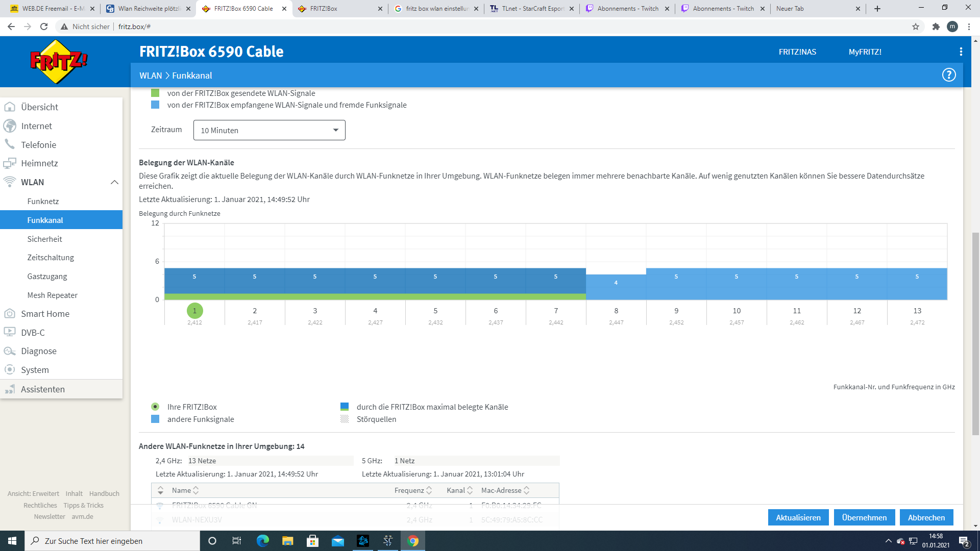Click the Telefonie phone icon in sidebar
This screenshot has height=551, width=980.
pos(10,144)
